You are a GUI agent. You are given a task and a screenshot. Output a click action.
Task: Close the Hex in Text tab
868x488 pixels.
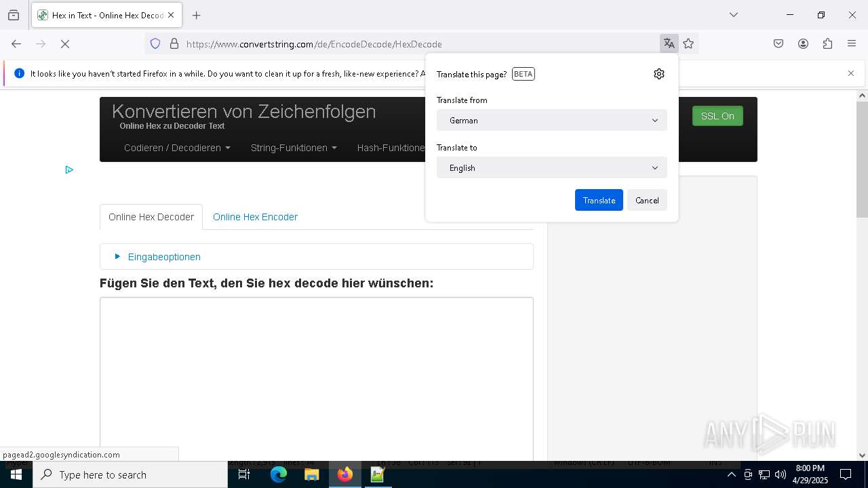(x=171, y=15)
